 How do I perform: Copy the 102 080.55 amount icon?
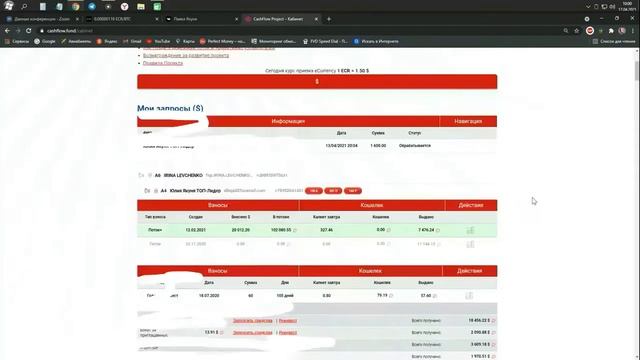tap(295, 230)
